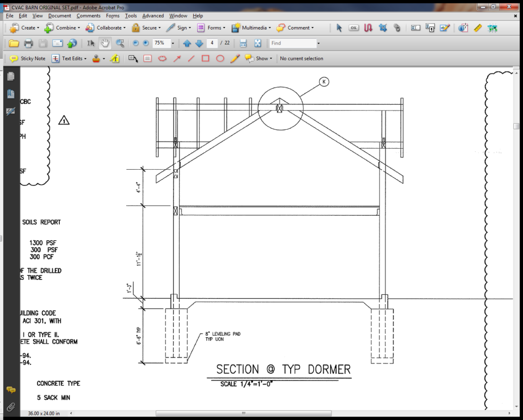The height and width of the screenshot is (420, 523).
Task: Open the Document menu
Action: (60, 16)
